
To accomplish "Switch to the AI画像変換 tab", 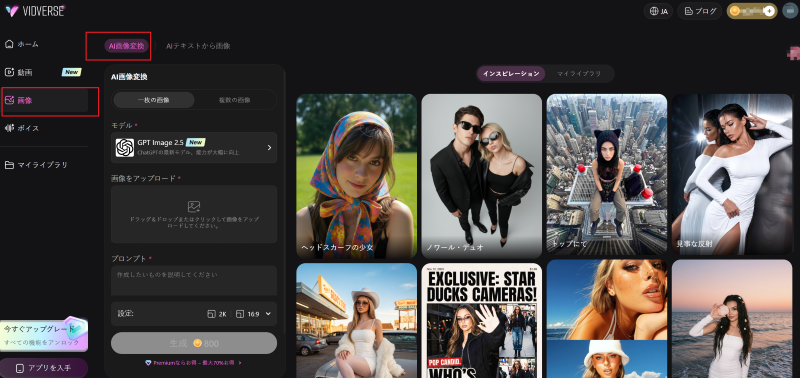I will [127, 46].
